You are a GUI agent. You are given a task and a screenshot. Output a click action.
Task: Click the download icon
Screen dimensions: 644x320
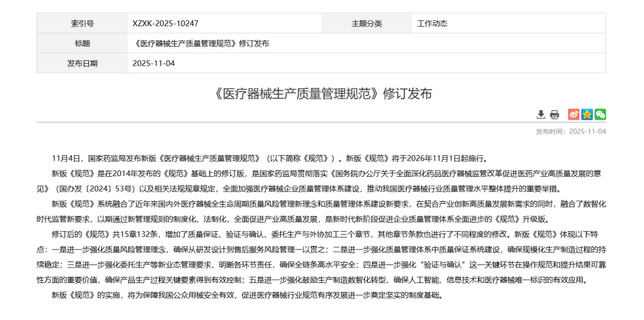pos(541,115)
